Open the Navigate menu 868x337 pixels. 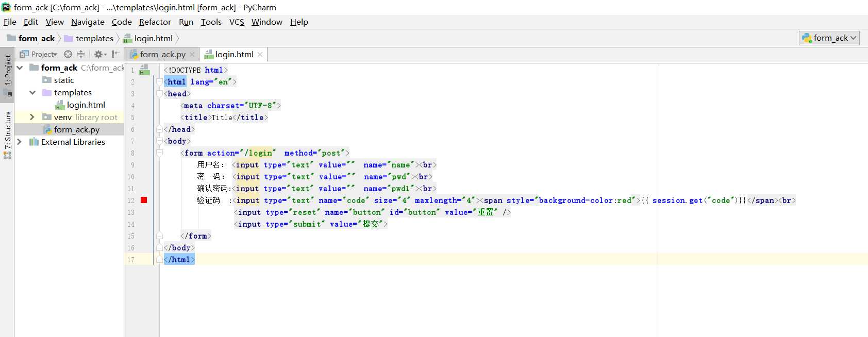(88, 22)
